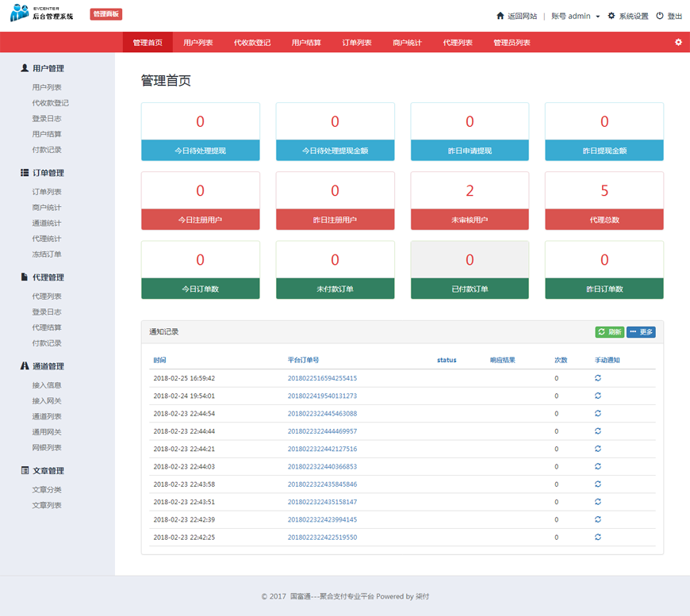
Task: Open order link 2018022322422519550
Action: 322,538
